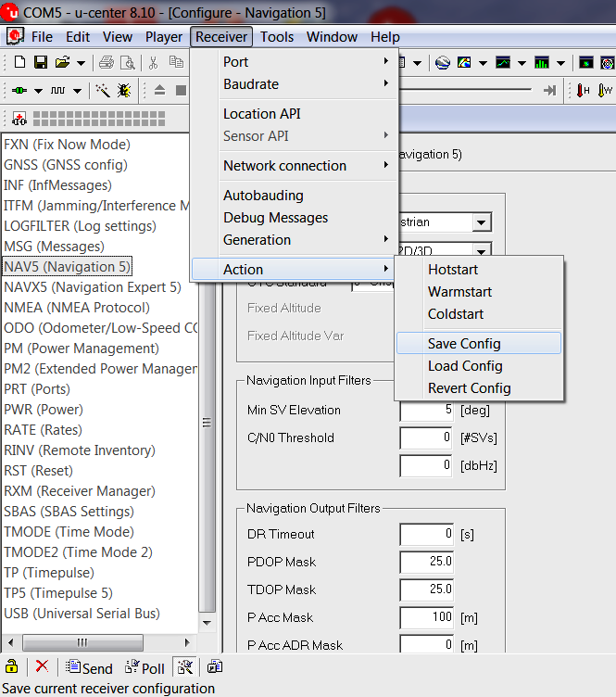The width and height of the screenshot is (616, 697).
Task: Select SBAS (SBAS Settings) list entry
Action: tap(69, 512)
